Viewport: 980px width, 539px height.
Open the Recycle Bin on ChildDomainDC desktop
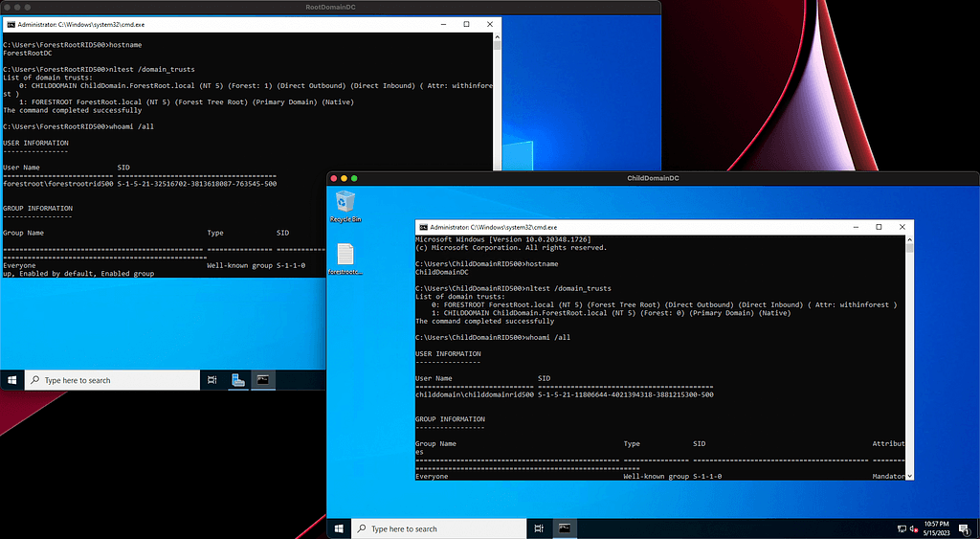point(345,203)
